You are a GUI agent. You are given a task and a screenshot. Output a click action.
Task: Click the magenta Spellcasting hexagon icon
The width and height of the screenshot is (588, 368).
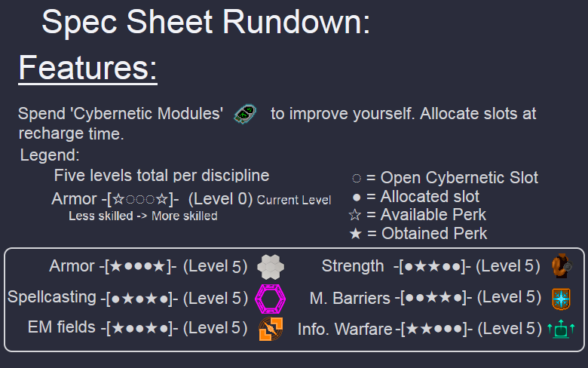(x=270, y=299)
